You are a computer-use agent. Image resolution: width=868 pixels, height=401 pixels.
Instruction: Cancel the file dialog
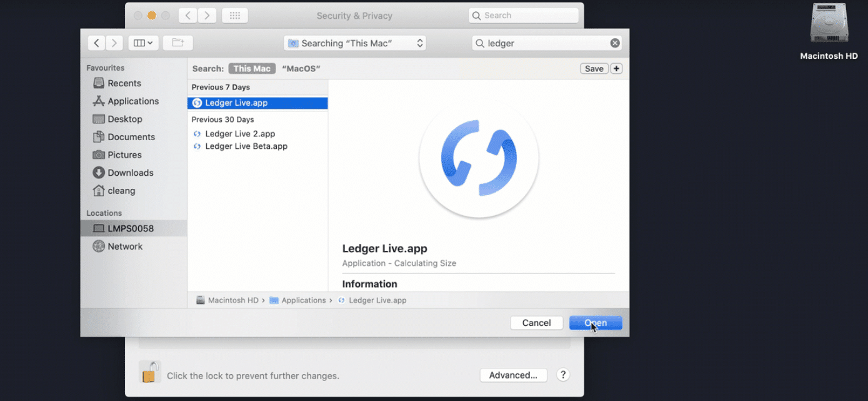[x=537, y=323]
